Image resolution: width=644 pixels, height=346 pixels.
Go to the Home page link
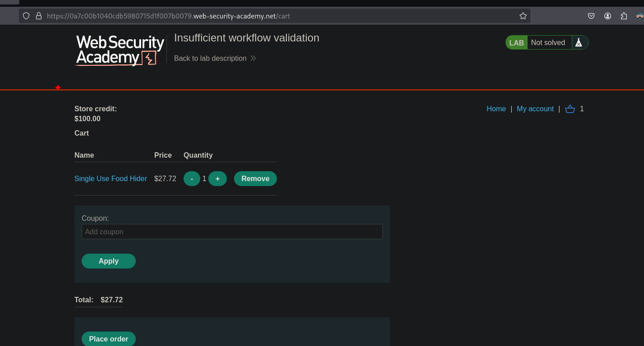pyautogui.click(x=496, y=109)
